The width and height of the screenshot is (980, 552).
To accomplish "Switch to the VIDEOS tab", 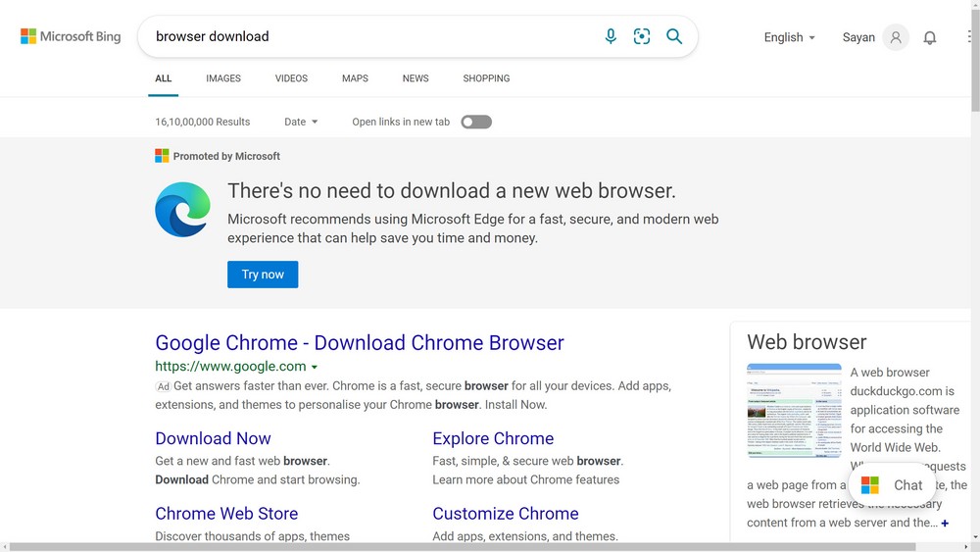I will (291, 78).
